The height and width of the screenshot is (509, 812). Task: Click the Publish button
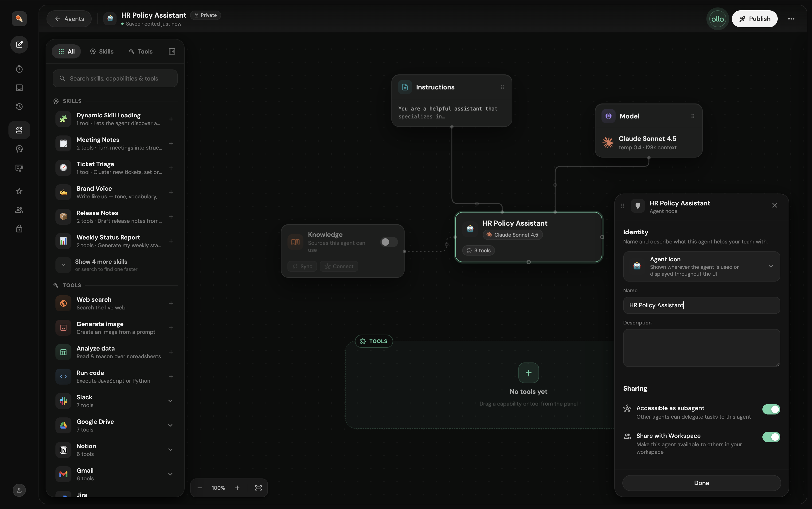pyautogui.click(x=754, y=19)
